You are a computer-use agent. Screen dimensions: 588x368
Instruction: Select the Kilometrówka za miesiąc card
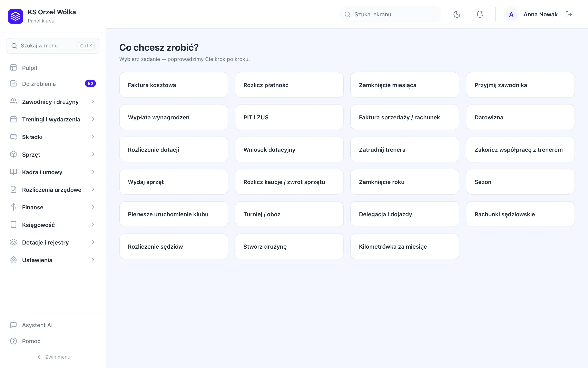[404, 247]
